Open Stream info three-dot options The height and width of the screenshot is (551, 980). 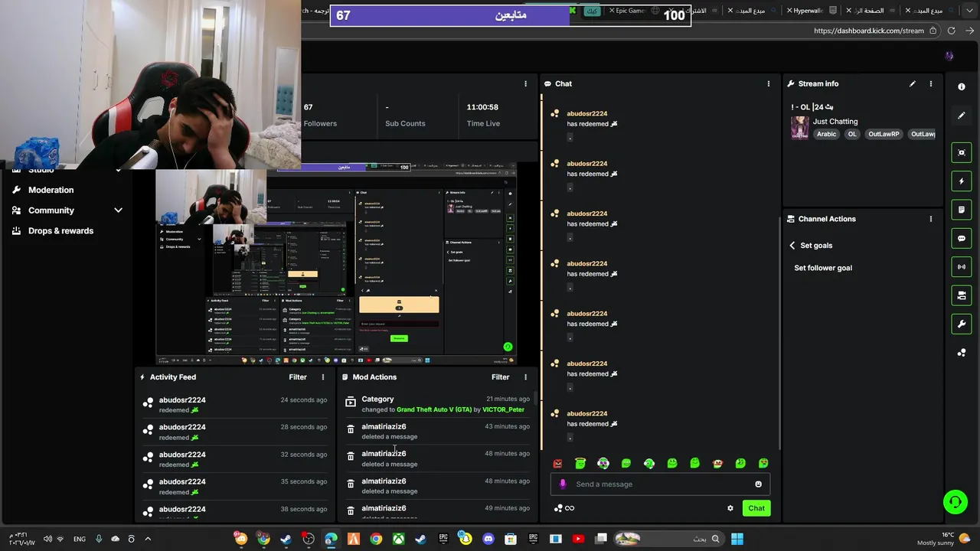[931, 83]
